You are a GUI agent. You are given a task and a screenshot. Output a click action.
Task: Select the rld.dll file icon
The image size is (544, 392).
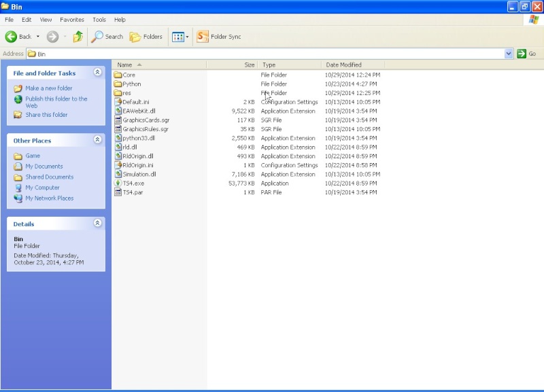118,147
